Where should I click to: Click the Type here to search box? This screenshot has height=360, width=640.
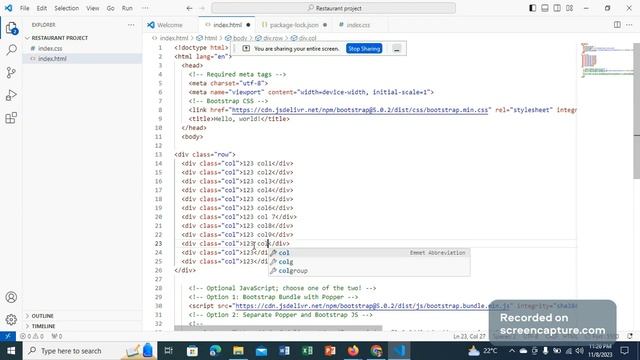(x=90, y=351)
